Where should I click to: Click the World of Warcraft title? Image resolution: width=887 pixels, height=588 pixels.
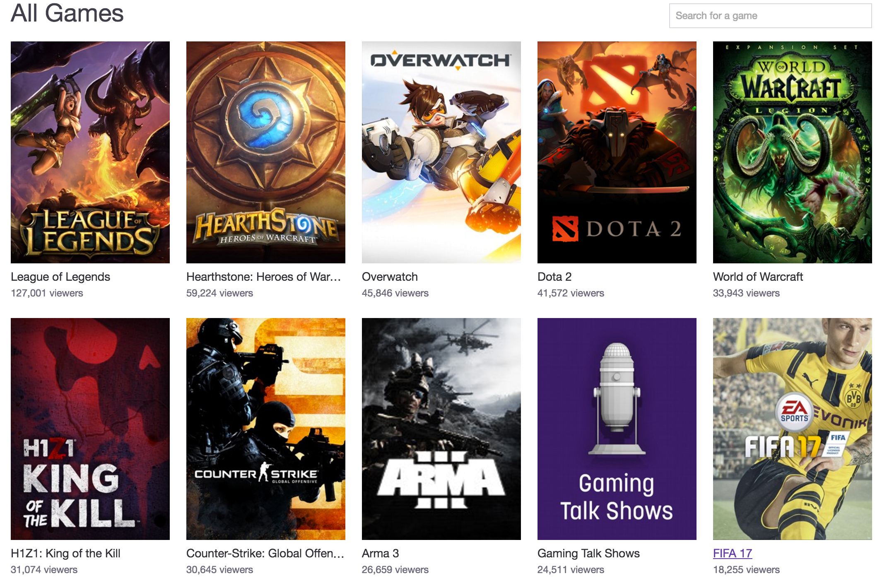pyautogui.click(x=758, y=277)
